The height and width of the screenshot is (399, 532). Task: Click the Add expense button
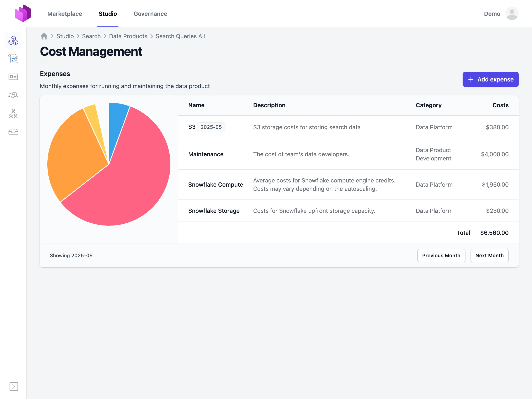coord(490,79)
